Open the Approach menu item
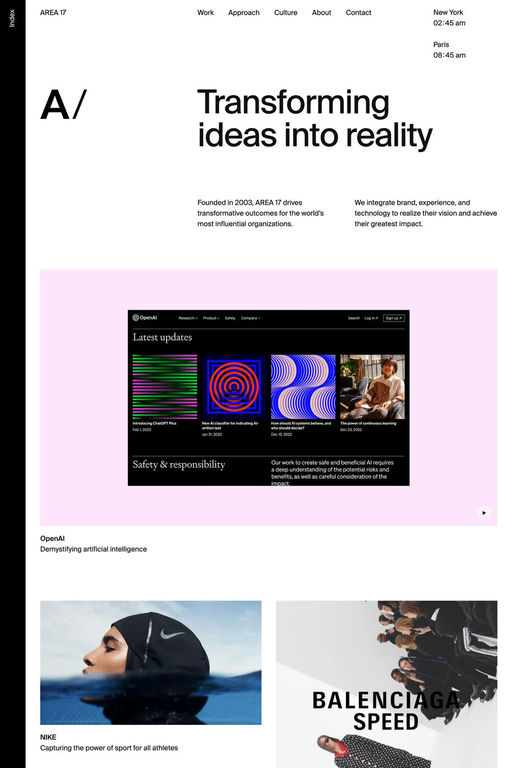Viewport: 512px width, 768px height. [244, 12]
